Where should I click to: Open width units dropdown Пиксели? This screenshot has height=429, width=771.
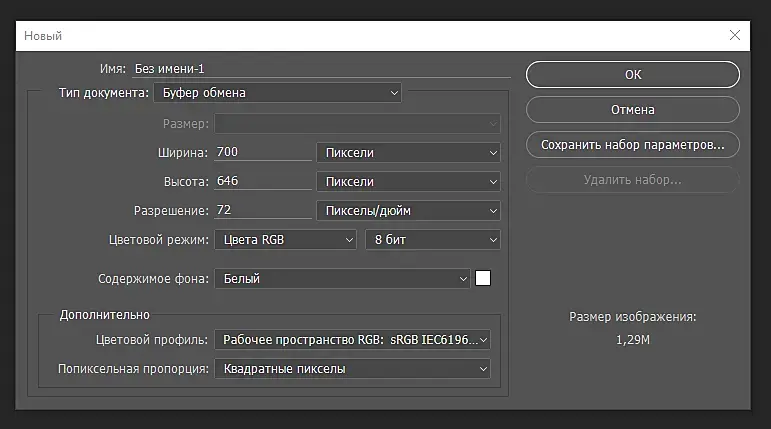click(x=407, y=152)
